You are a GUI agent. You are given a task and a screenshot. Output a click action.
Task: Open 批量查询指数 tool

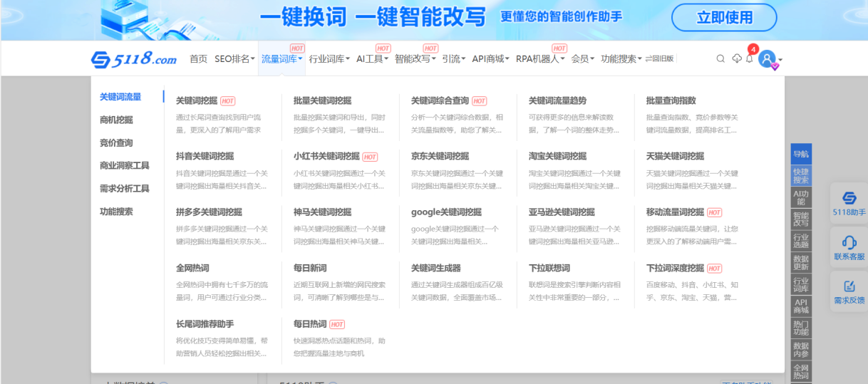tap(671, 100)
